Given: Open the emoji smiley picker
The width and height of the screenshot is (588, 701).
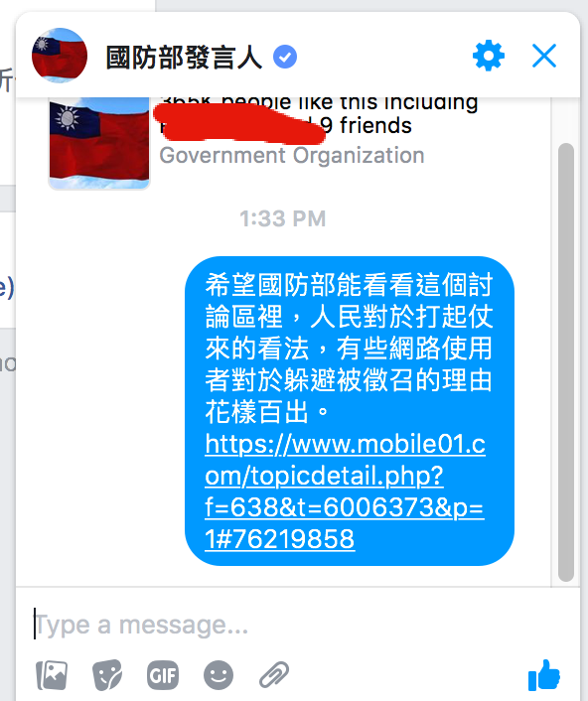Looking at the screenshot, I should pos(219,674).
